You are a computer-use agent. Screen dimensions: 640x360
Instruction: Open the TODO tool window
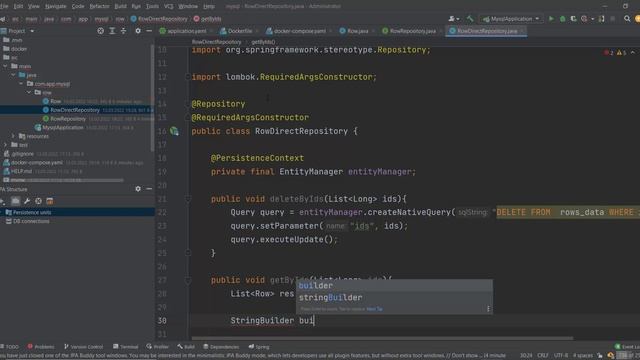click(x=10, y=347)
